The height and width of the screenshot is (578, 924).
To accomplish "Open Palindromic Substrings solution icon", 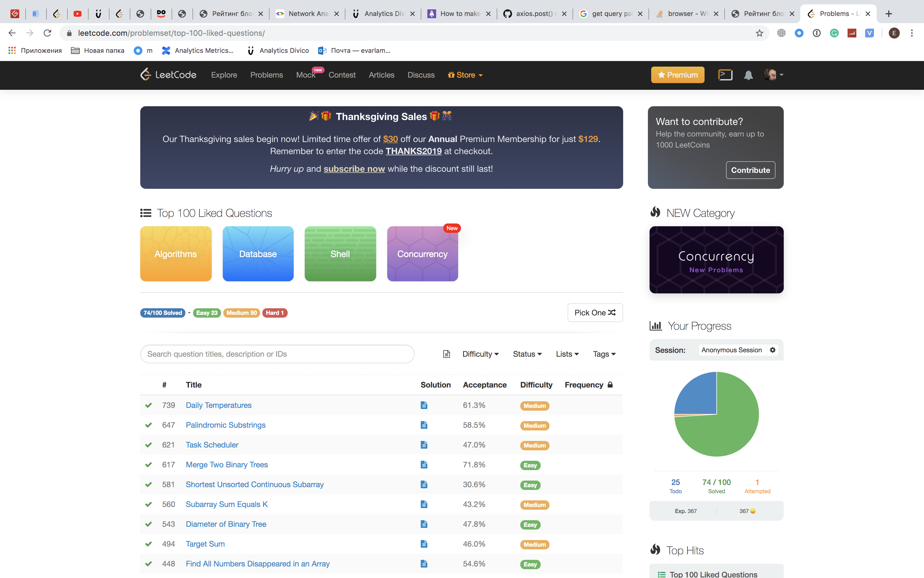I will 424,425.
